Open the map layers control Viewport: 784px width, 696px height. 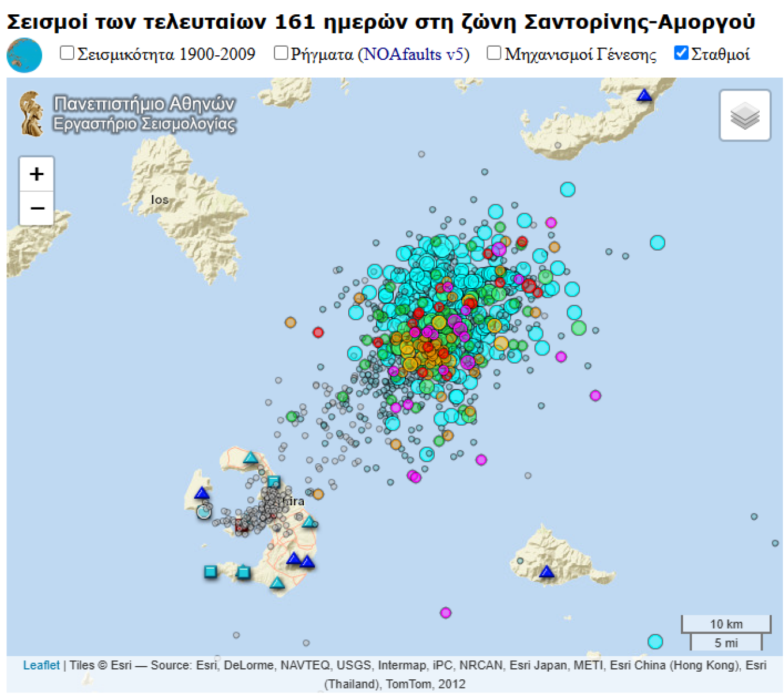pyautogui.click(x=745, y=115)
